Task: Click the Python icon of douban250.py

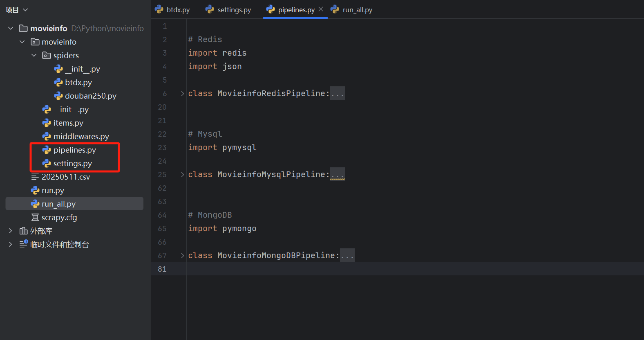Action: 58,96
